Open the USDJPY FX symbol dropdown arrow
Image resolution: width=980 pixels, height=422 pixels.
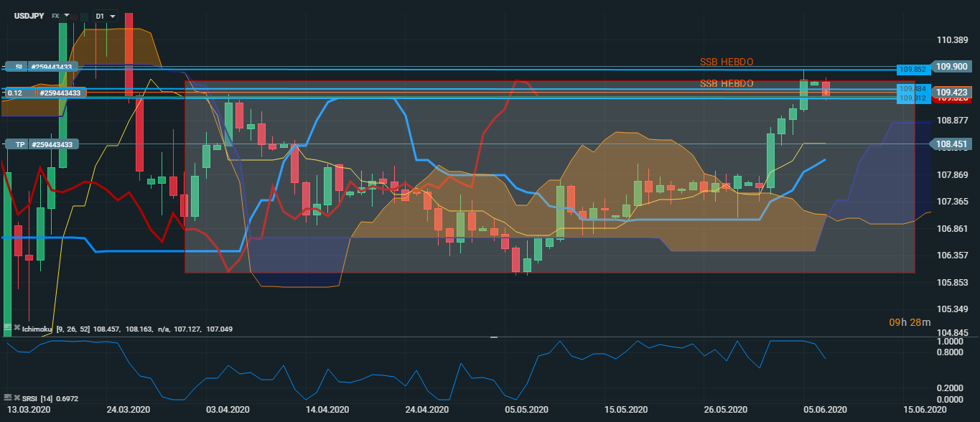(x=67, y=15)
